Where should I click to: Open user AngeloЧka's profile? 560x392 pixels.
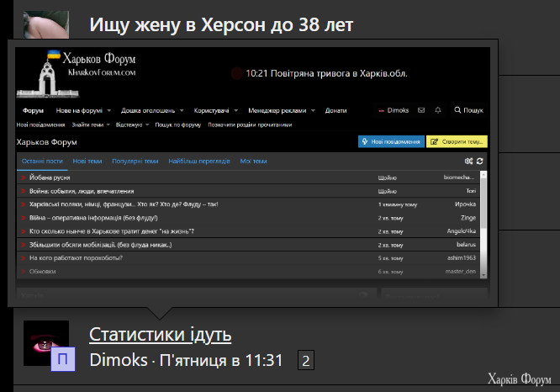[462, 231]
